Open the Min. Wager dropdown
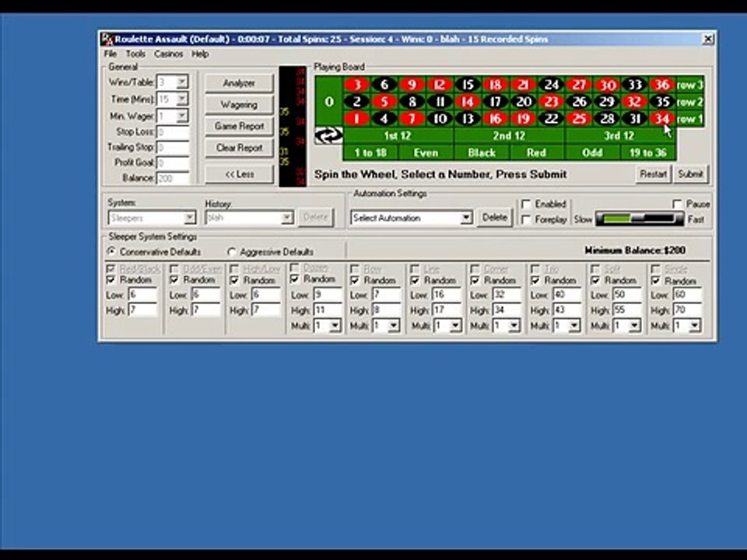Viewport: 747px width, 560px height. click(182, 116)
